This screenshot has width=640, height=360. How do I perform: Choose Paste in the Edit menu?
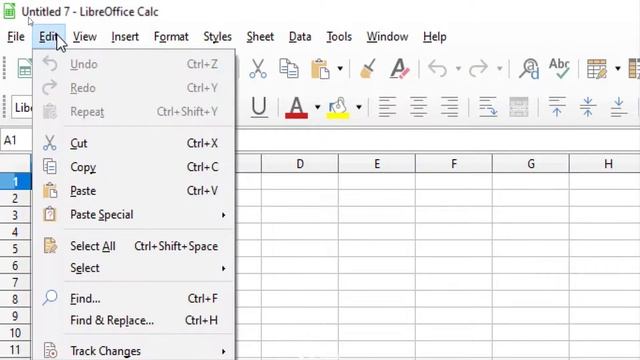point(134,191)
